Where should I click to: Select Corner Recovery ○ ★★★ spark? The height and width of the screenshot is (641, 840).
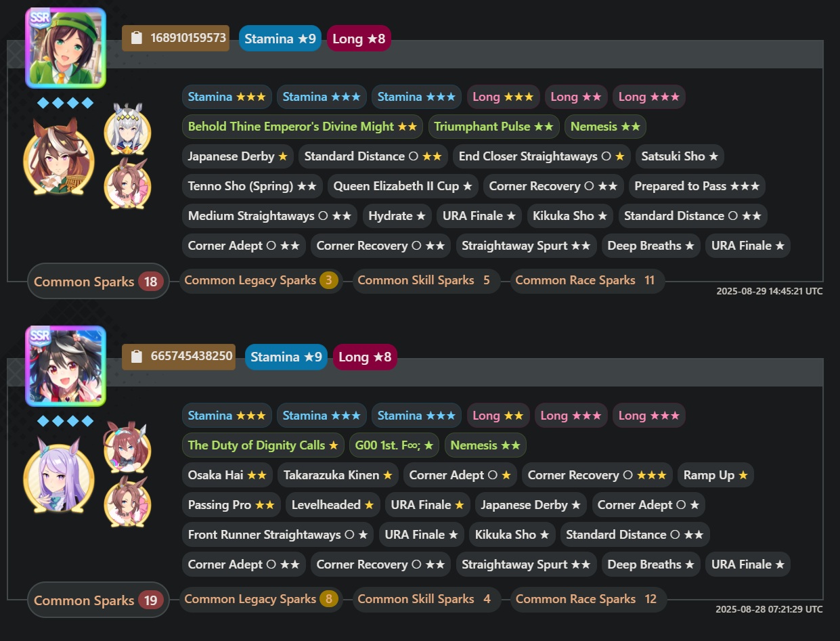tap(598, 475)
